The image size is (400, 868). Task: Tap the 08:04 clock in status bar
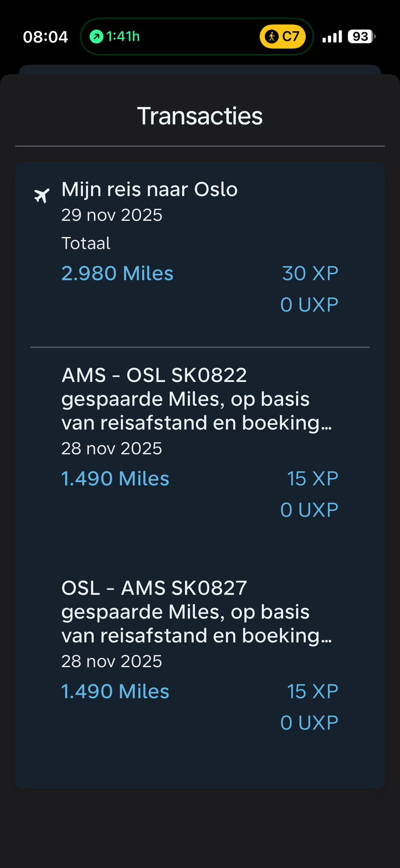coord(45,37)
